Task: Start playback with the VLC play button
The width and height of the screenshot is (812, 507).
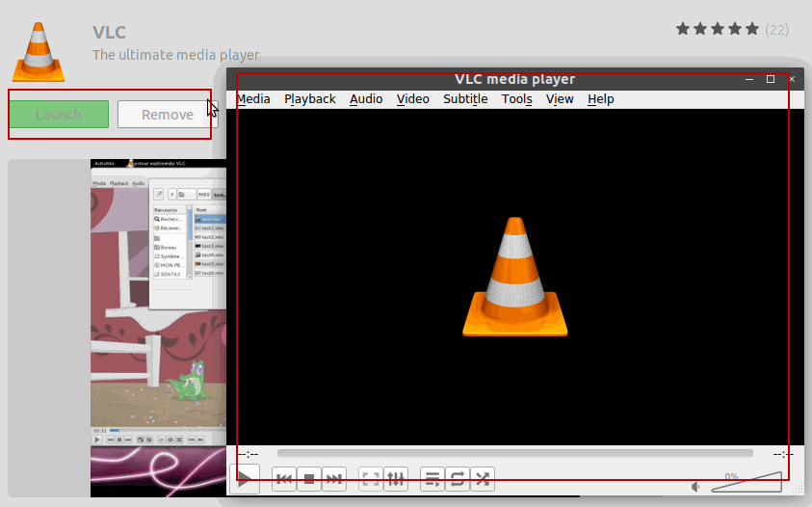Action: (x=244, y=478)
